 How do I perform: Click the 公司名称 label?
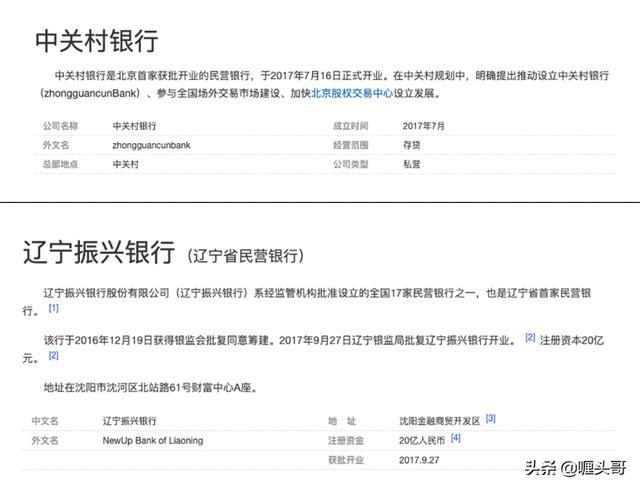click(x=60, y=126)
